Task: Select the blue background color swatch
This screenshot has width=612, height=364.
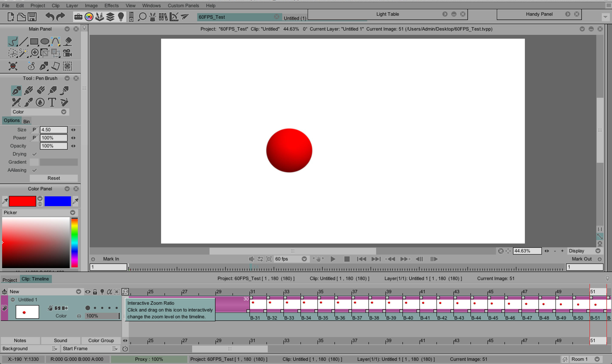Action: [x=58, y=201]
